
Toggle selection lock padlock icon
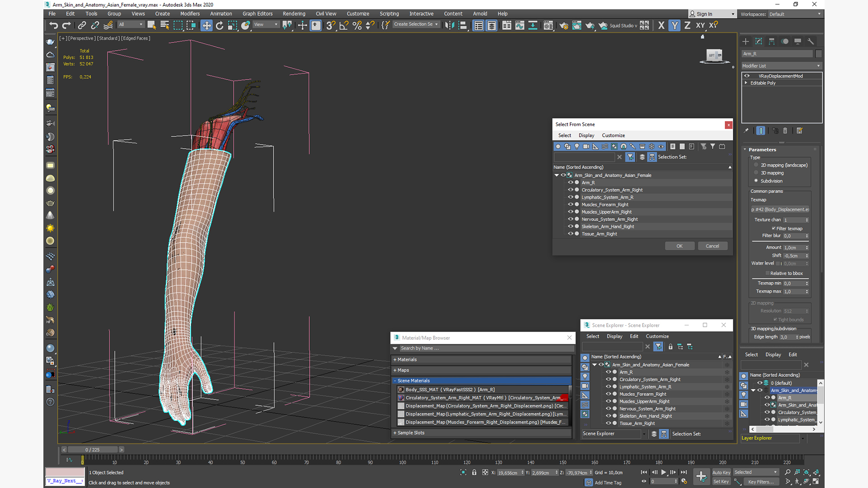click(x=474, y=472)
